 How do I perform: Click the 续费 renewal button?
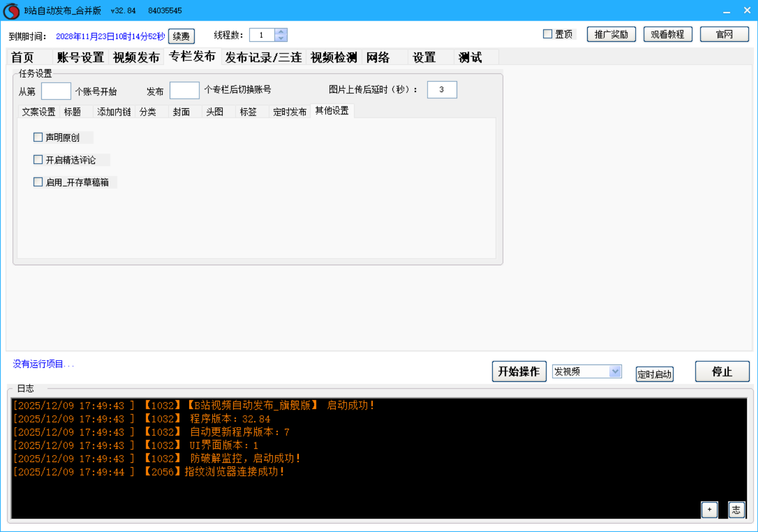[181, 36]
